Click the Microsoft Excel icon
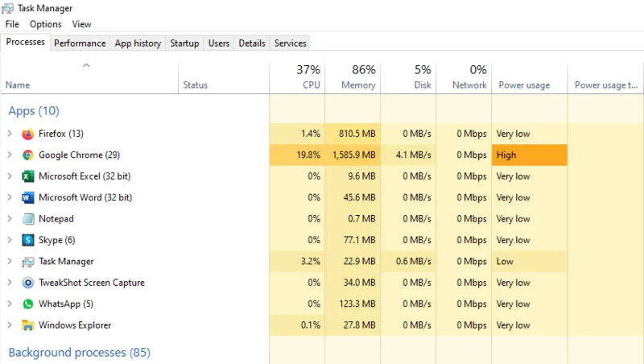The image size is (644, 364). [x=28, y=176]
